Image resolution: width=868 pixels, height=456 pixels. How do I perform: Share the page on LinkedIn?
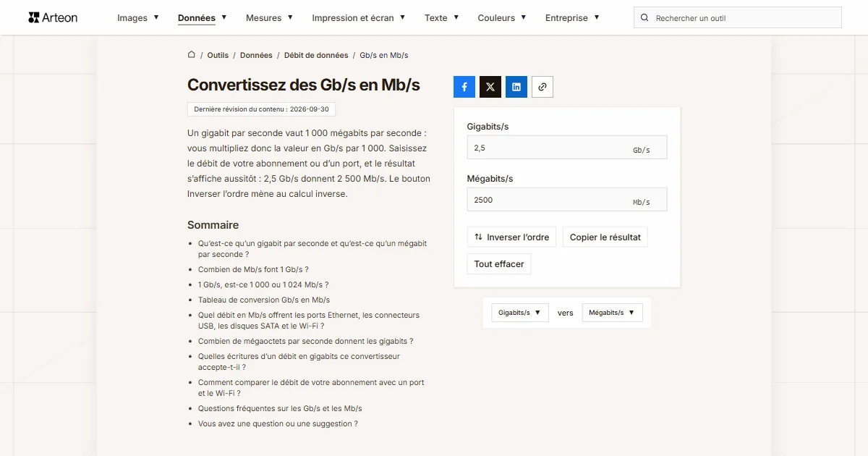(x=516, y=87)
